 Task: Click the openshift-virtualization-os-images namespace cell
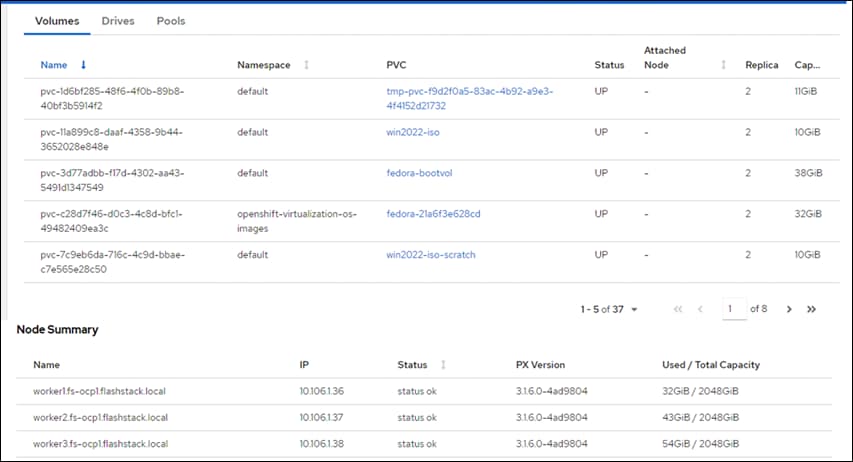297,221
